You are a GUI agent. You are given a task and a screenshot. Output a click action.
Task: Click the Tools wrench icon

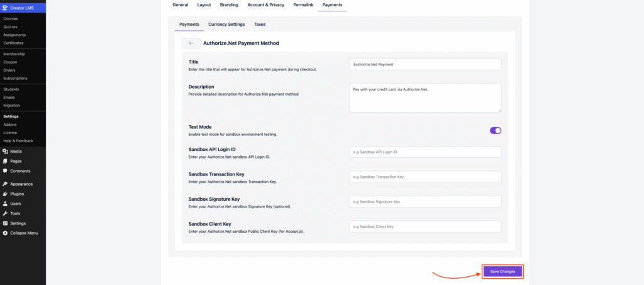pyautogui.click(x=5, y=213)
